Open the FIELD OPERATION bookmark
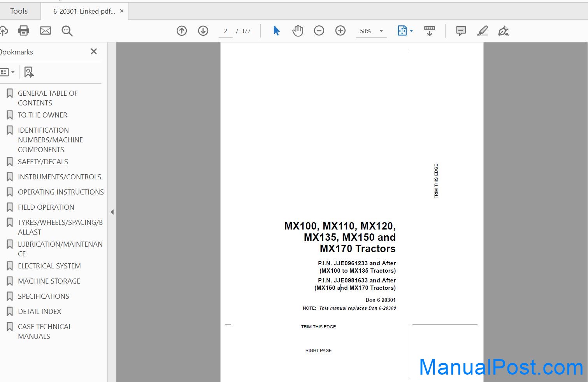The width and height of the screenshot is (588, 382). pos(46,207)
